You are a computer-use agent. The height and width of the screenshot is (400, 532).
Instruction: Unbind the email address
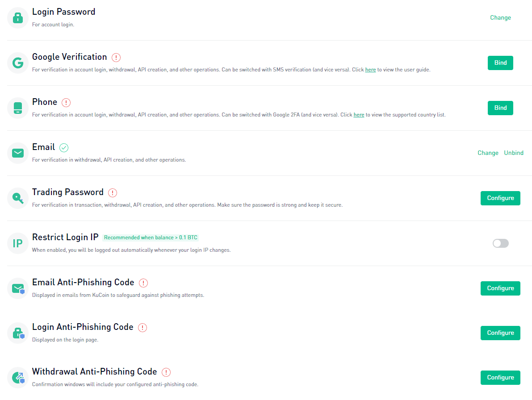(514, 153)
